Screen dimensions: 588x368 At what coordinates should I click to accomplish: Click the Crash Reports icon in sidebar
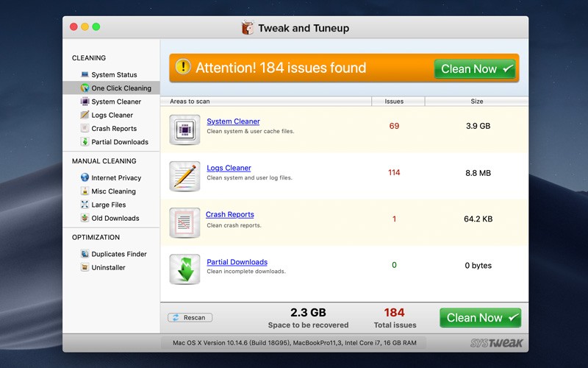point(85,128)
